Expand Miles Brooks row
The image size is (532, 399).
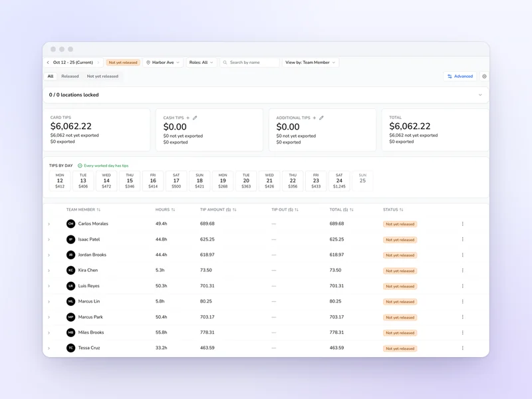click(49, 333)
